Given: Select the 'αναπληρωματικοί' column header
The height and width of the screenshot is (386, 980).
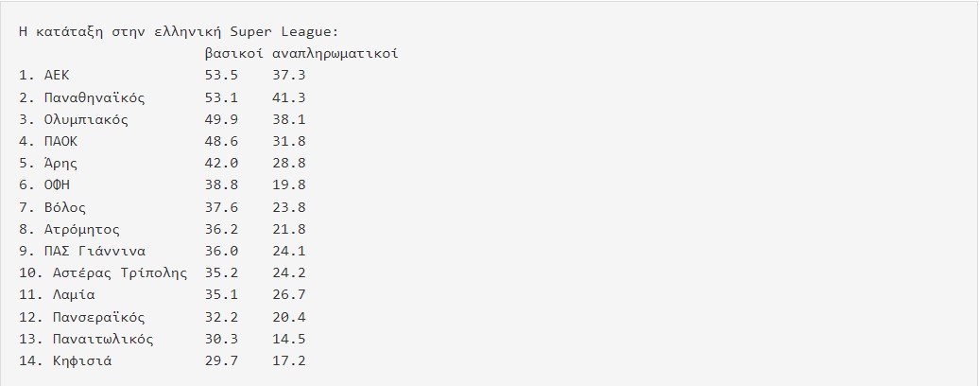Looking at the screenshot, I should 335,54.
